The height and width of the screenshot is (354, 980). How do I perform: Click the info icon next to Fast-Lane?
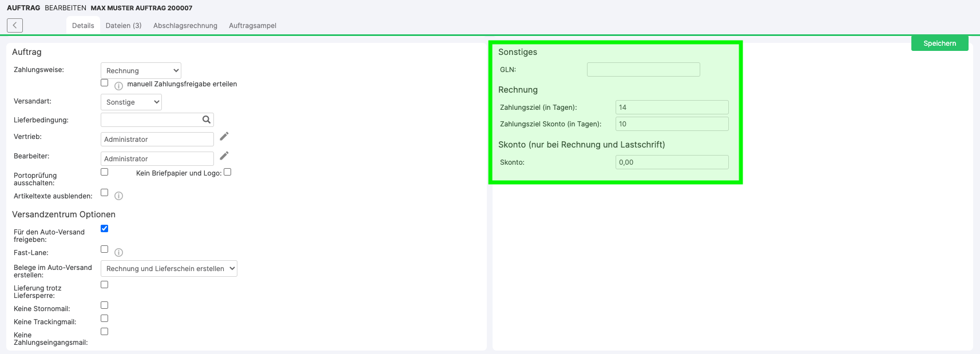pos(118,252)
